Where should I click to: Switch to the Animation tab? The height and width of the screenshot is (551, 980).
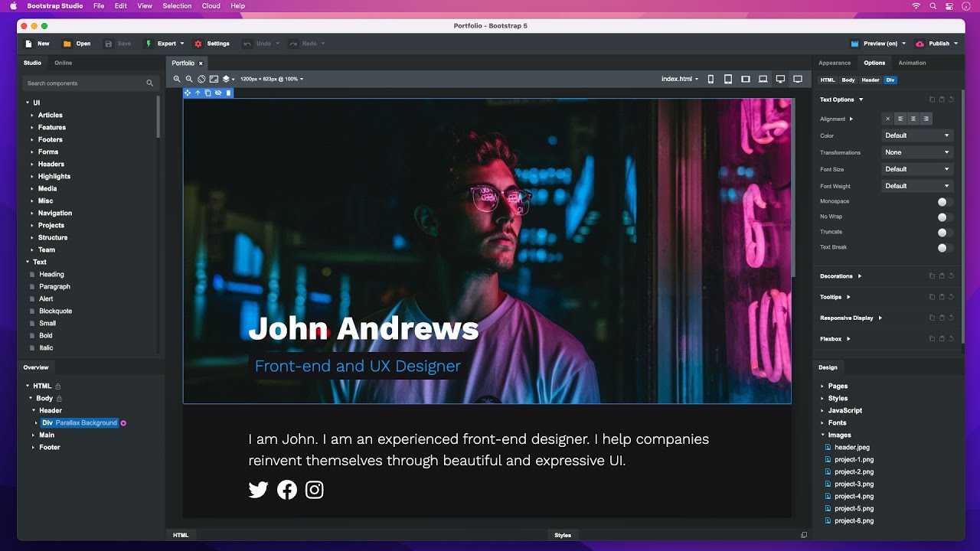coord(912,63)
